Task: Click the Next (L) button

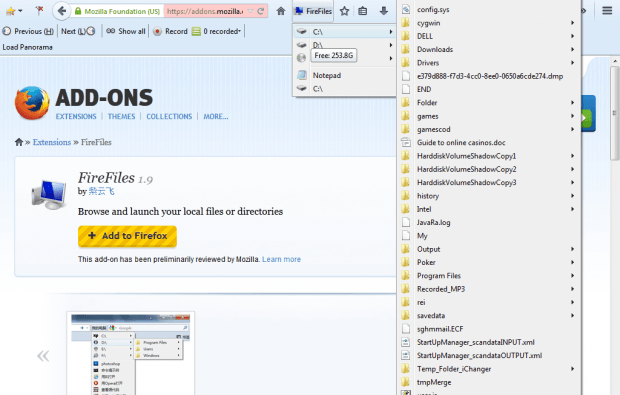Action: 78,31
